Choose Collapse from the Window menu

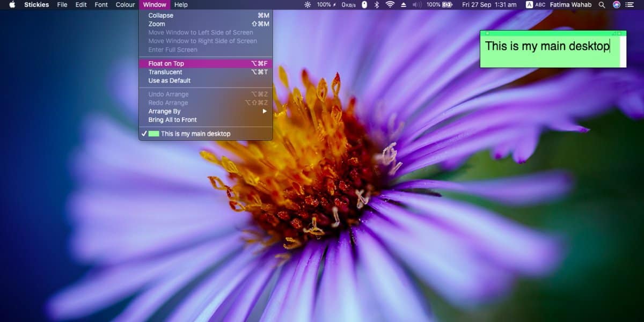click(206, 16)
